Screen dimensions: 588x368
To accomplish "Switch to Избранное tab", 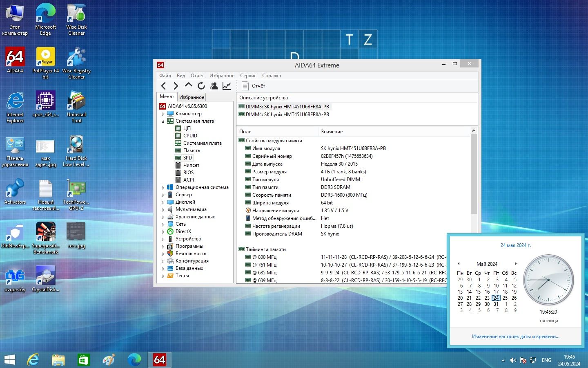I will click(192, 97).
